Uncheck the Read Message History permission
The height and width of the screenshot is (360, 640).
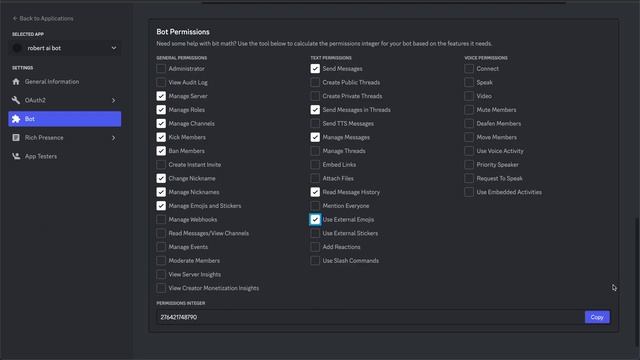point(315,192)
